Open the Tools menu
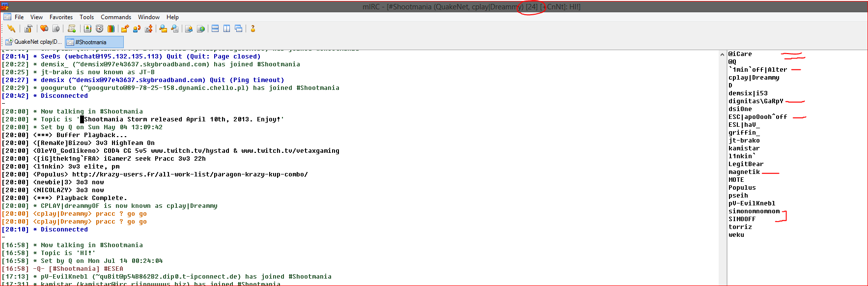The width and height of the screenshot is (868, 286). coord(86,17)
